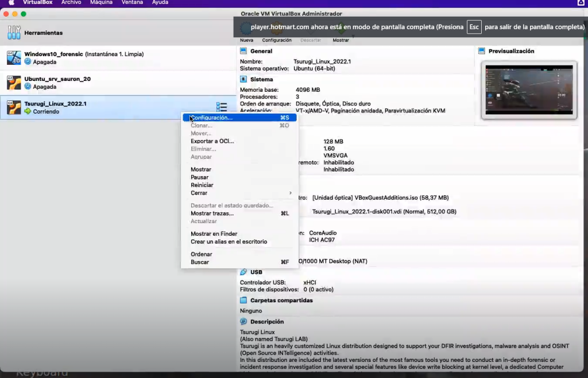Viewport: 588px width, 378px height.
Task: Click the Previsualización monitor icon
Action: tap(482, 51)
